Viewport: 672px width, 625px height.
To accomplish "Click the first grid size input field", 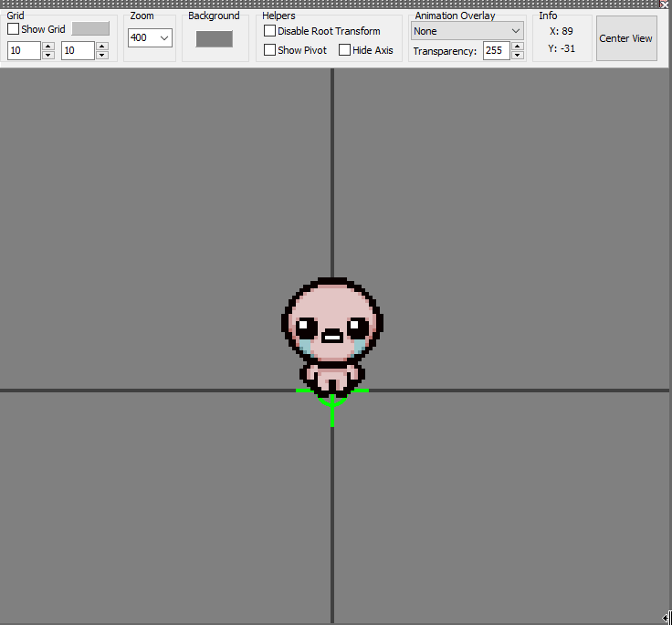I will point(24,50).
